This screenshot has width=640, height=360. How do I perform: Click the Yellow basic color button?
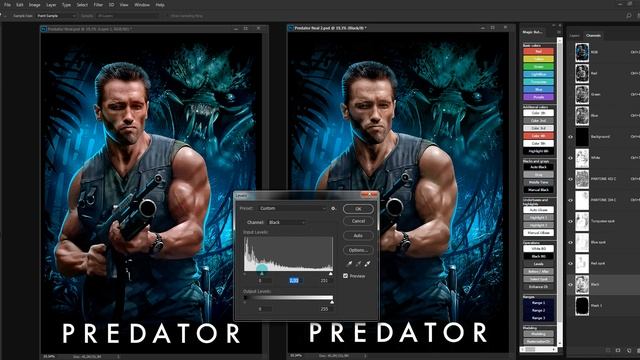click(x=538, y=59)
